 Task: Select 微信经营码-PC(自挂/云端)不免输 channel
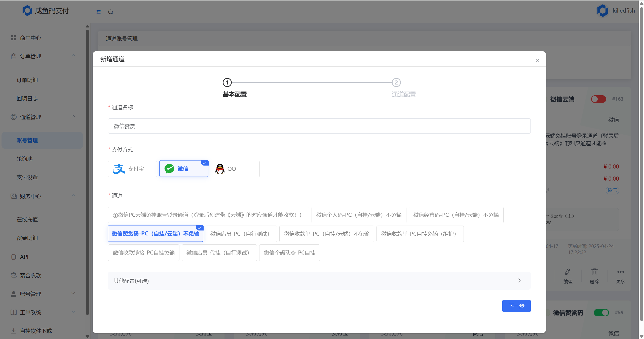point(456,215)
